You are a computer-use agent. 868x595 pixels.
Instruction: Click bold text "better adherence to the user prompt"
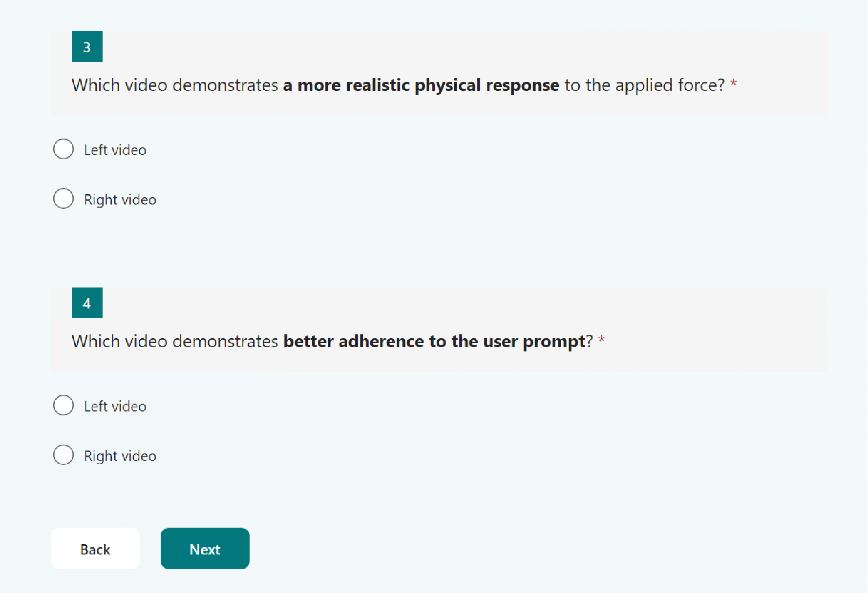click(434, 341)
